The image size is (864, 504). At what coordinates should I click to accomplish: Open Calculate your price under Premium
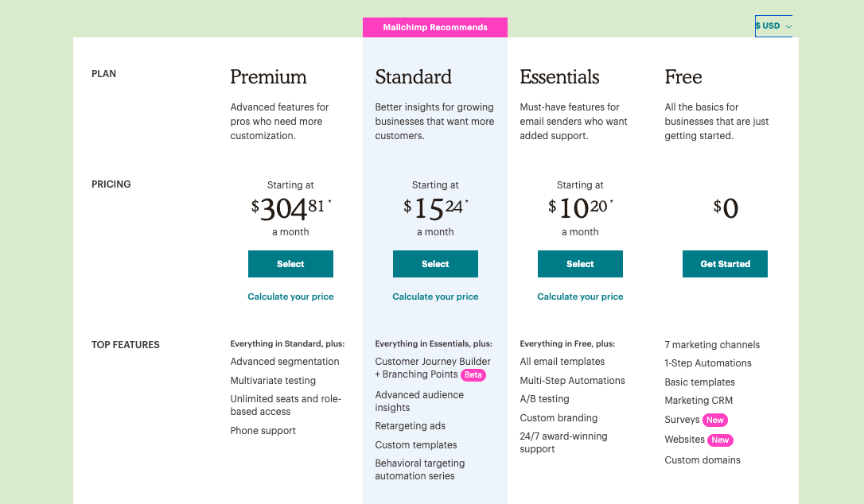tap(290, 297)
